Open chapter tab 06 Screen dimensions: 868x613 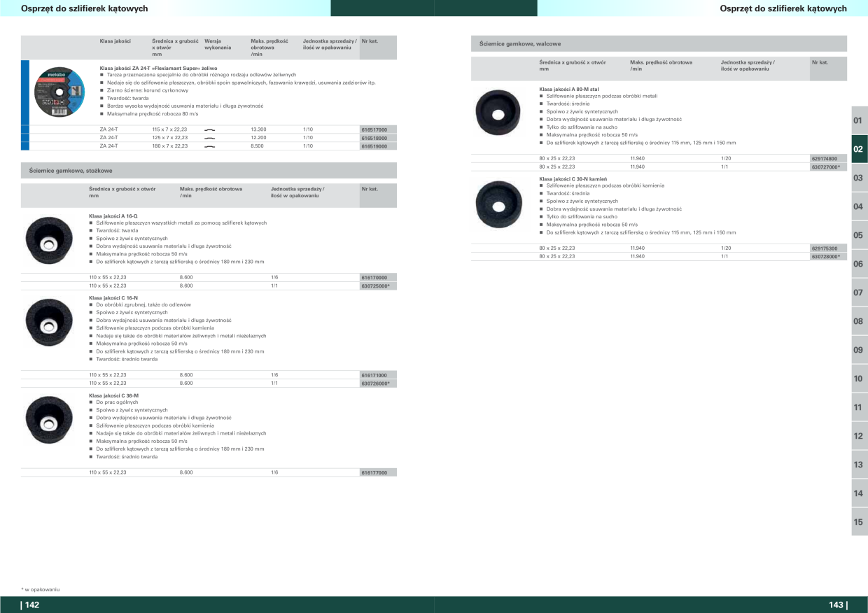click(859, 264)
